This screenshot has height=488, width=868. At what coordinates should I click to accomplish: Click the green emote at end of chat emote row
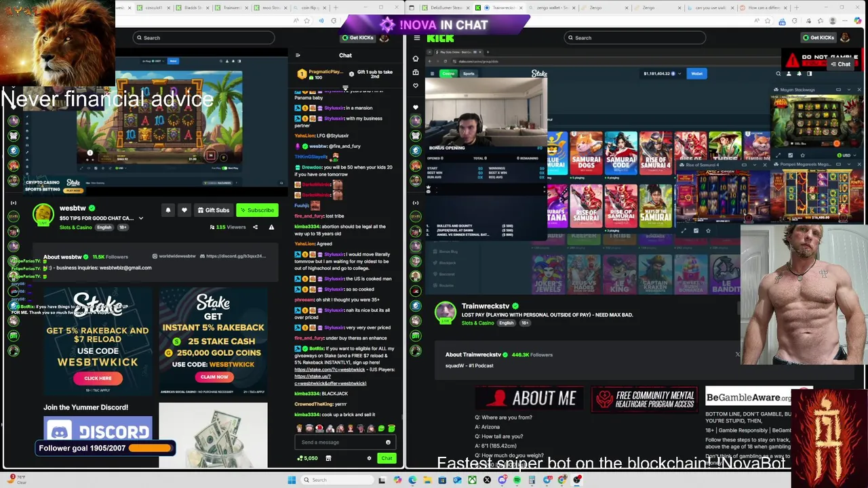(x=391, y=428)
